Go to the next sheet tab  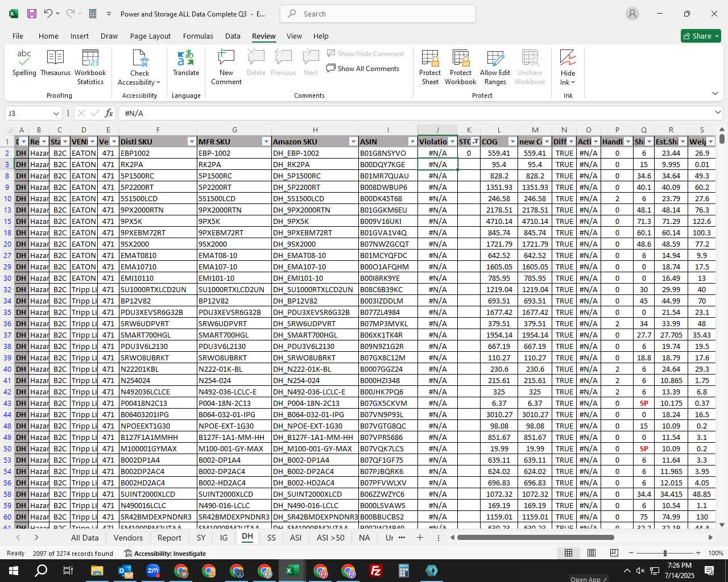(36, 538)
